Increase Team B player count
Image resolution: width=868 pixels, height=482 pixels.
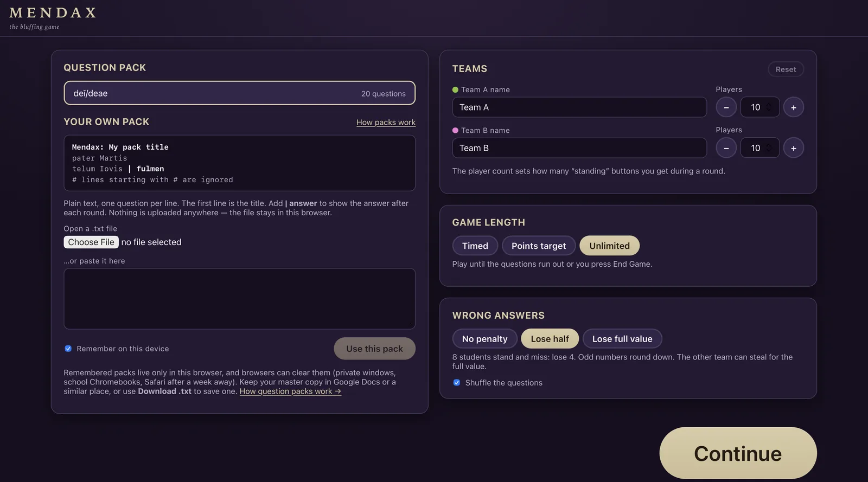tap(793, 148)
